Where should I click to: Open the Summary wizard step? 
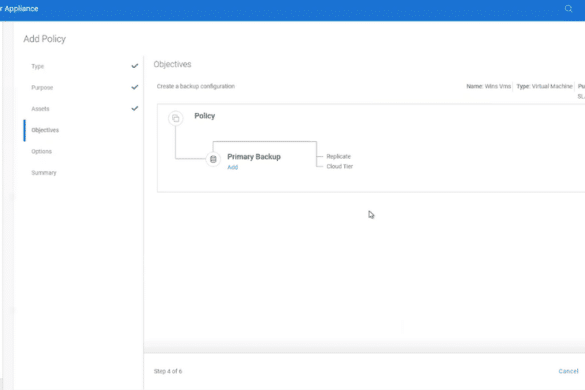[x=44, y=173]
